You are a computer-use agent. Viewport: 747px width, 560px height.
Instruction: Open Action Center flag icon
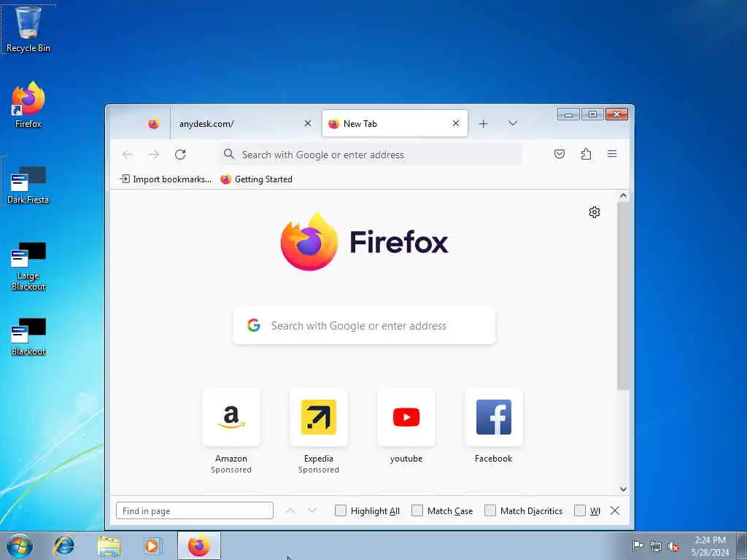coord(638,545)
